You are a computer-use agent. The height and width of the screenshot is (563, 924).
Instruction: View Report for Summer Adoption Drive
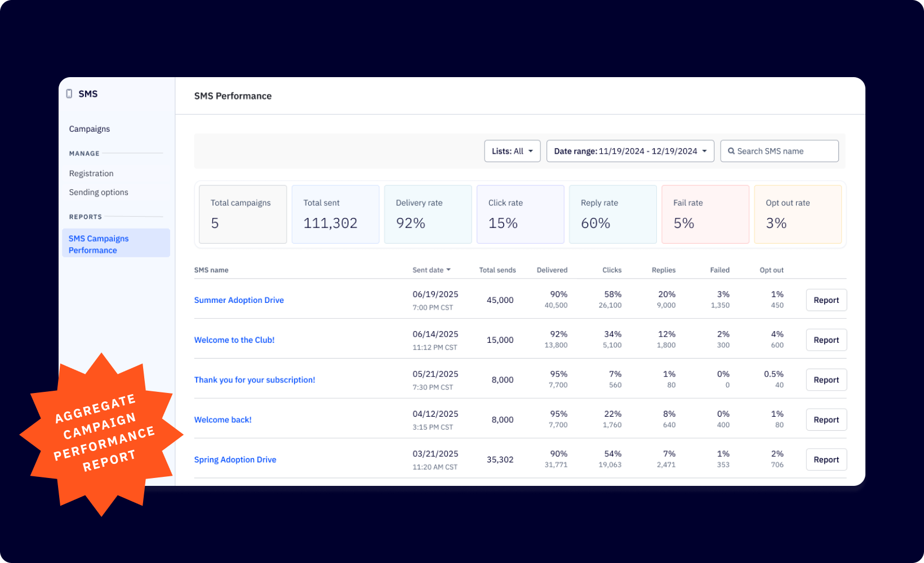(x=826, y=300)
